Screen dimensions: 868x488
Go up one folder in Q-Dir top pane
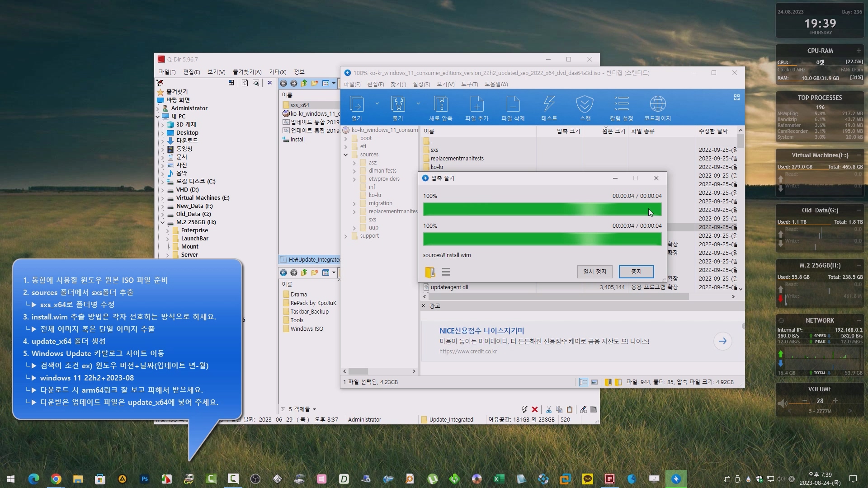[x=304, y=83]
